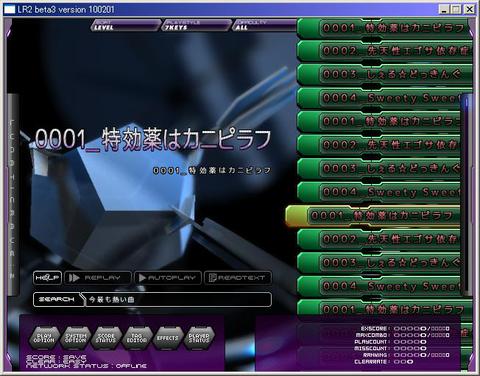The height and width of the screenshot is (376, 480).
Task: Open the Readtext button
Action: click(x=237, y=278)
